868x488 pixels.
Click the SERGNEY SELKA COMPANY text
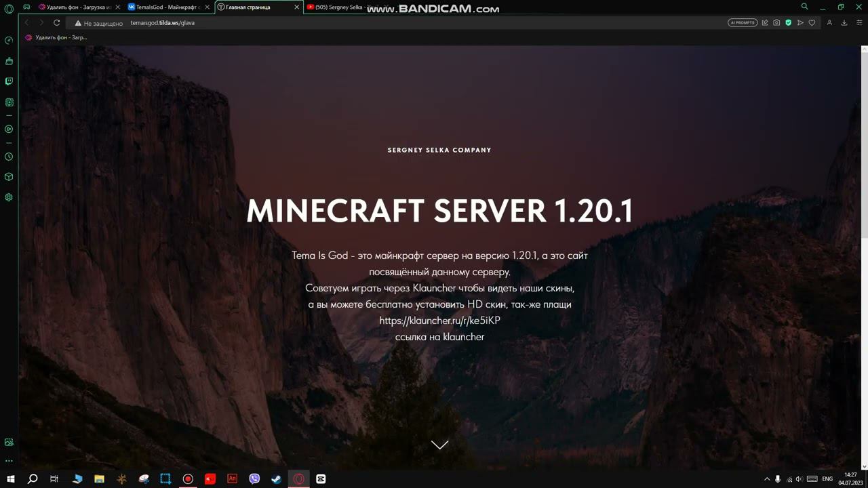[439, 150]
